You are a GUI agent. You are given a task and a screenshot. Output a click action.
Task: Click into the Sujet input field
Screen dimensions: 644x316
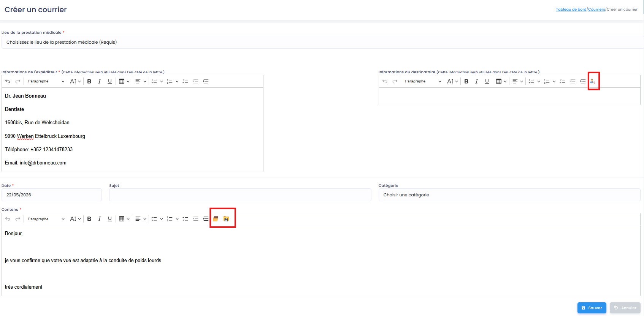coord(240,195)
